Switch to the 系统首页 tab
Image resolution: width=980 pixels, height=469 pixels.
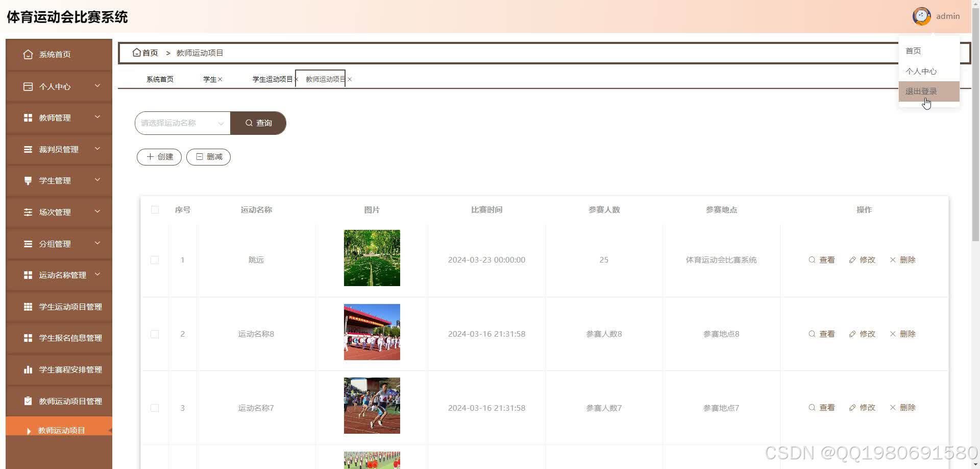tap(160, 79)
